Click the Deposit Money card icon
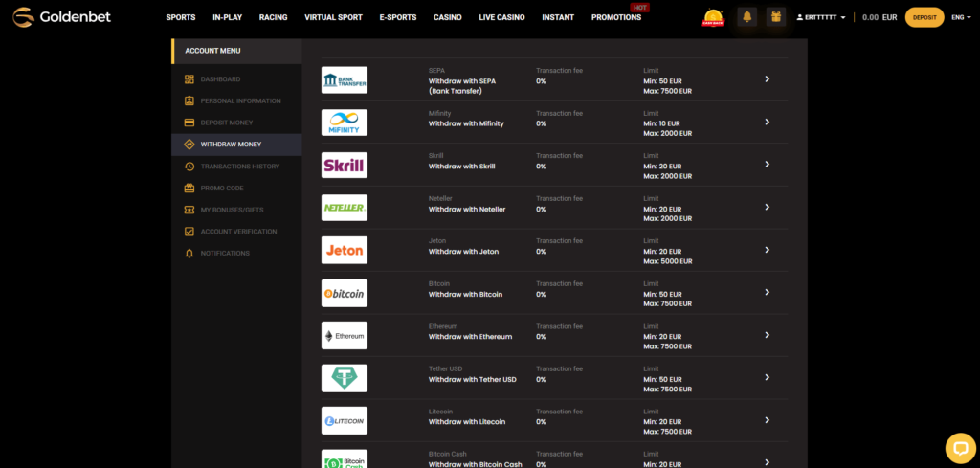 (x=189, y=123)
